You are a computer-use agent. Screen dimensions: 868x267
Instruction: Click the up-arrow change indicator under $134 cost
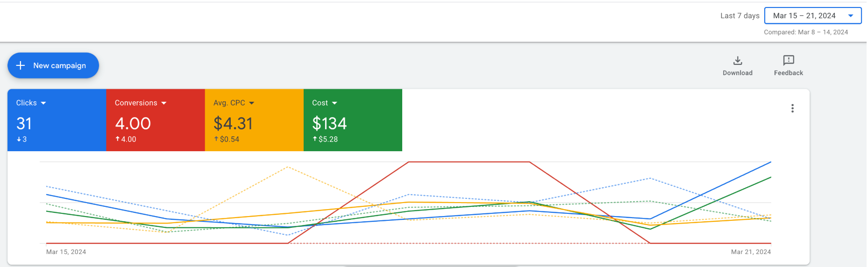click(315, 139)
